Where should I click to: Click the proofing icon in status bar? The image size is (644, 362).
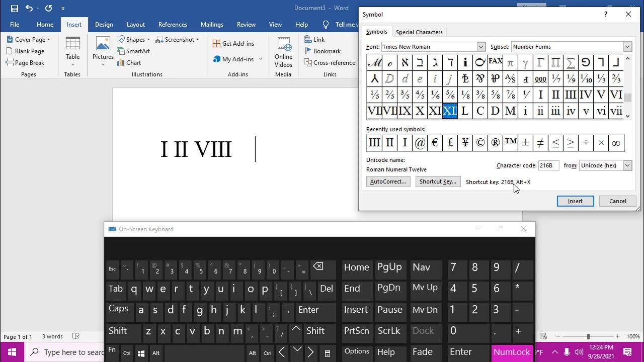tap(76, 336)
